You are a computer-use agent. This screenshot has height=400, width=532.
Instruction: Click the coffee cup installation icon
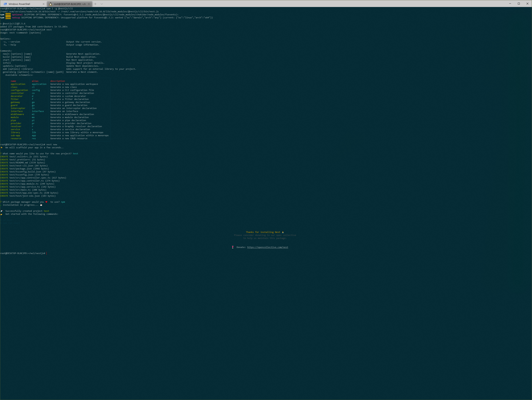coord(41,205)
